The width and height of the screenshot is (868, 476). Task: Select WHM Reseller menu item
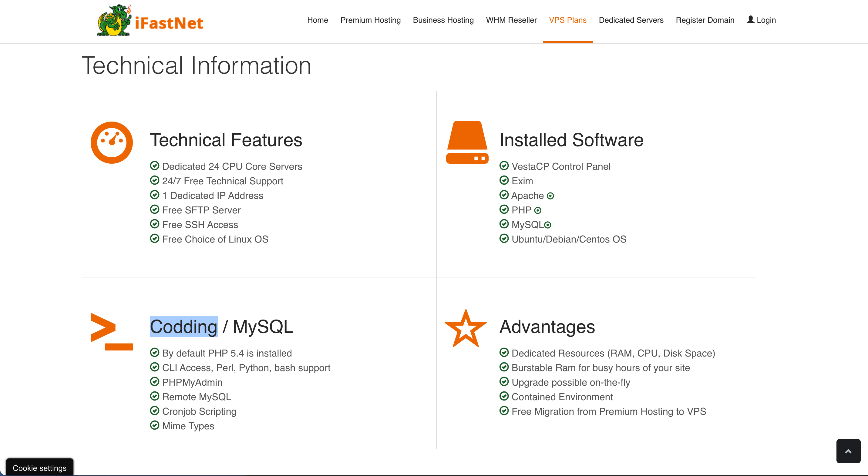[x=511, y=20]
